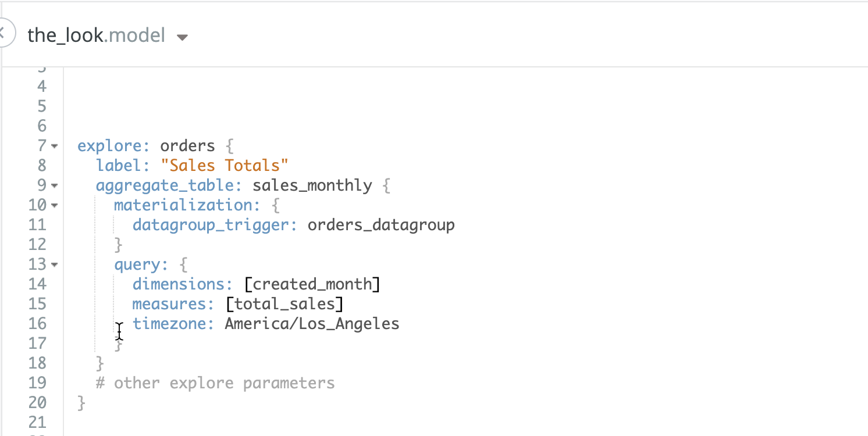Open the the_look.model file dropdown arrow

pos(182,37)
